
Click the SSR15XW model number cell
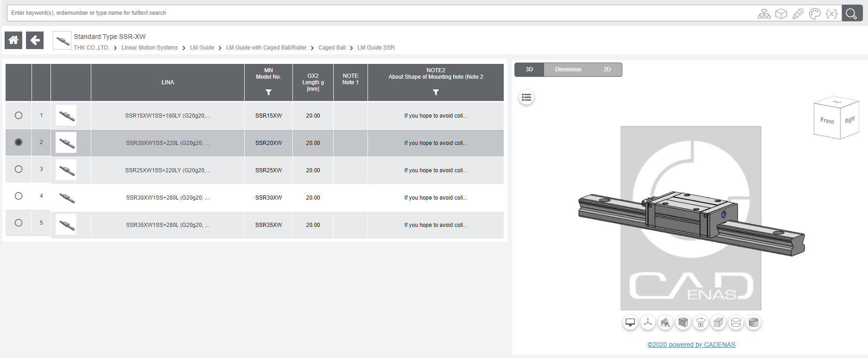point(268,116)
